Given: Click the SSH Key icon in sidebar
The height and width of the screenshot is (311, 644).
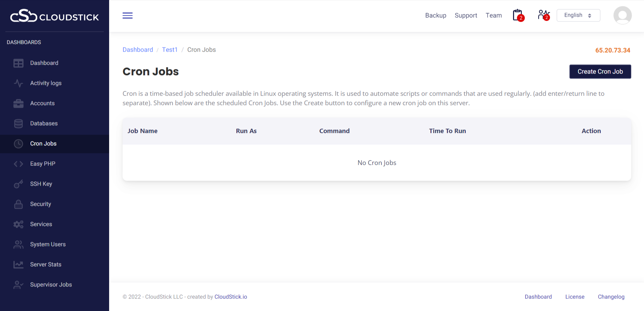Looking at the screenshot, I should coord(18,184).
